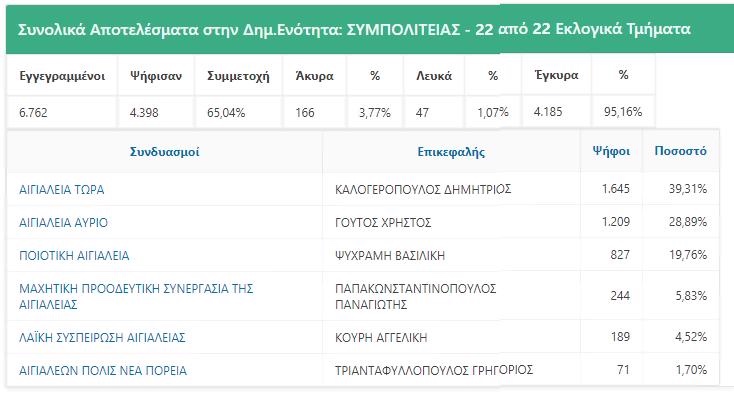Open ΑΙΓΙΑΛΕΩΝ ΠΟΛΙΣ ΝΕΑ ΠΟΡΕΙΑ link

tap(103, 371)
